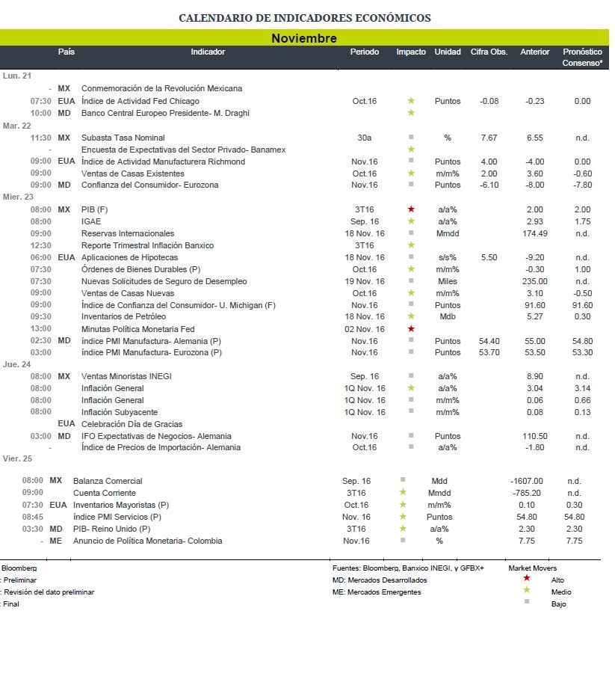The image size is (615, 700).
Task: Click star for Inflación General a/a% row
Action: click(x=411, y=388)
